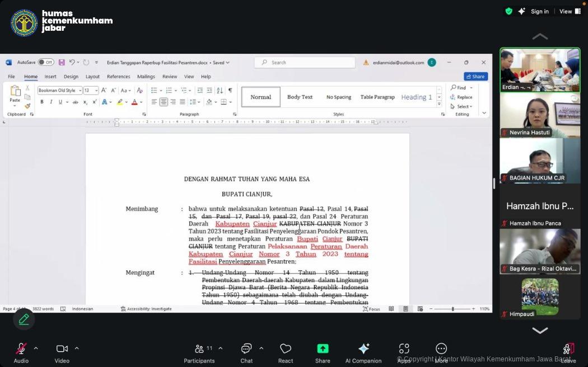Click the green Share screen icon
Viewport: 588px width, 367px height.
(323, 349)
